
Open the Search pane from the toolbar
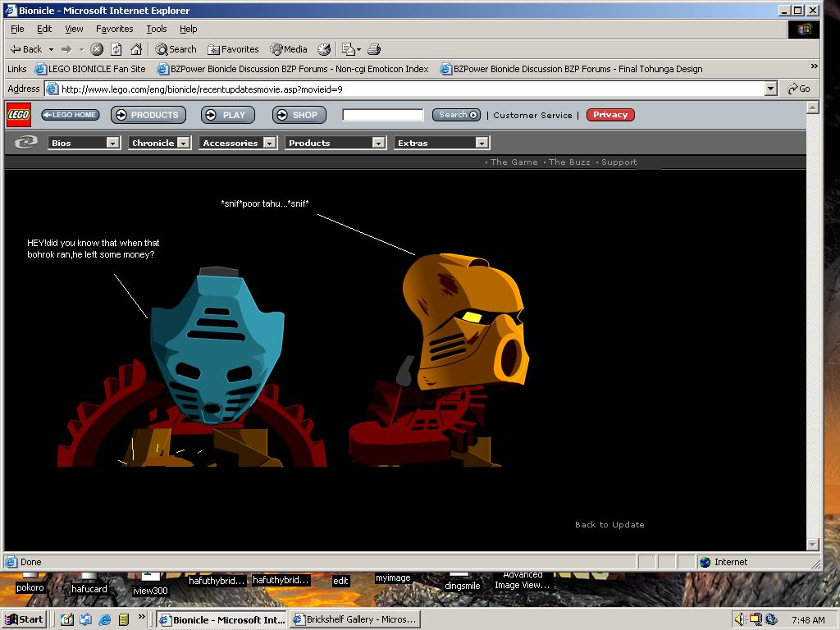(176, 49)
